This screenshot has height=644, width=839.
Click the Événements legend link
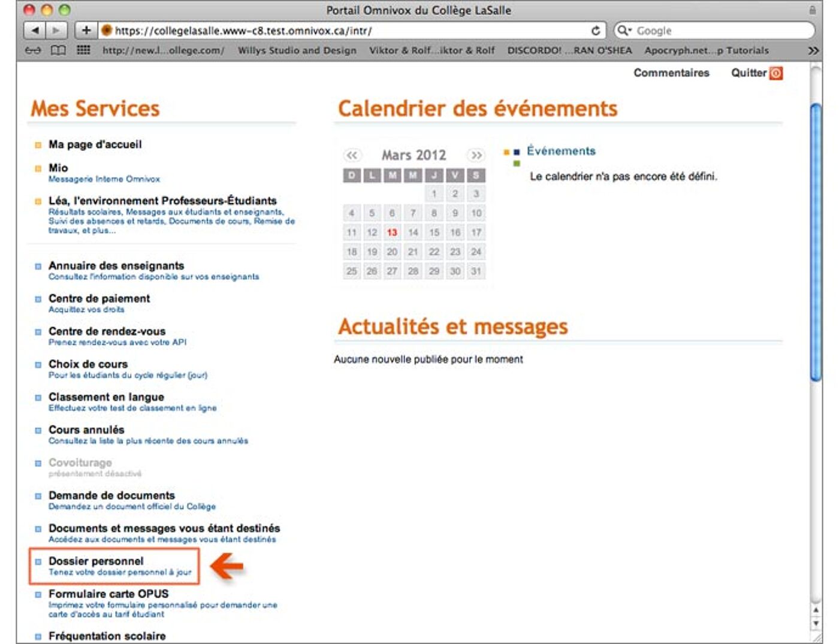tap(561, 151)
